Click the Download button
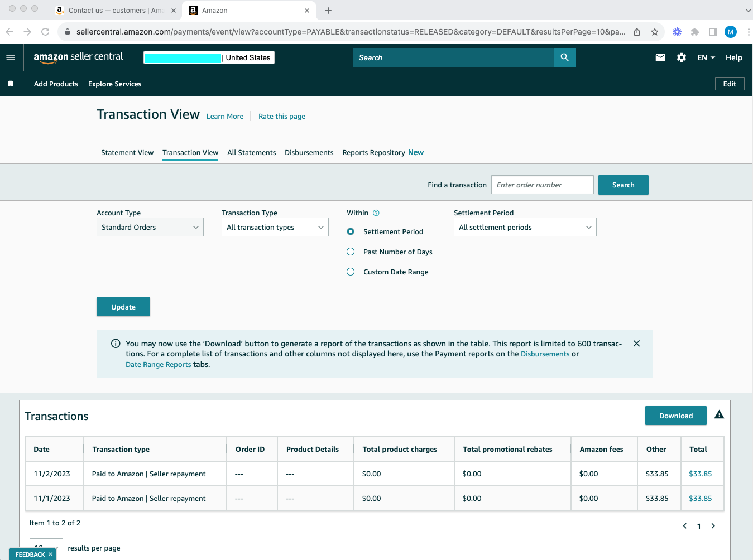The width and height of the screenshot is (753, 560). click(676, 416)
